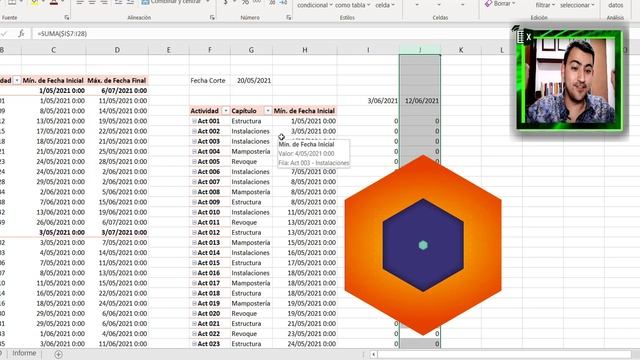Switch to the Informe sheet tab

(x=24, y=353)
